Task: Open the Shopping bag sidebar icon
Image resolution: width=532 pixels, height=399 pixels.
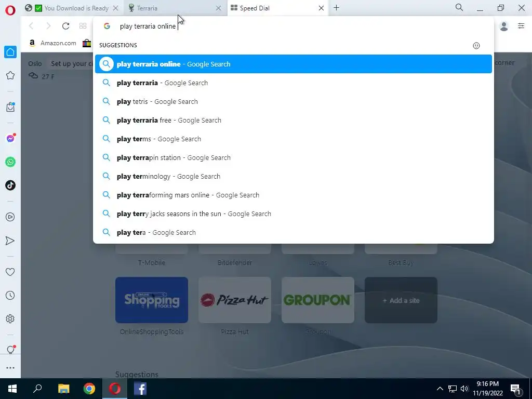Action: [10, 107]
